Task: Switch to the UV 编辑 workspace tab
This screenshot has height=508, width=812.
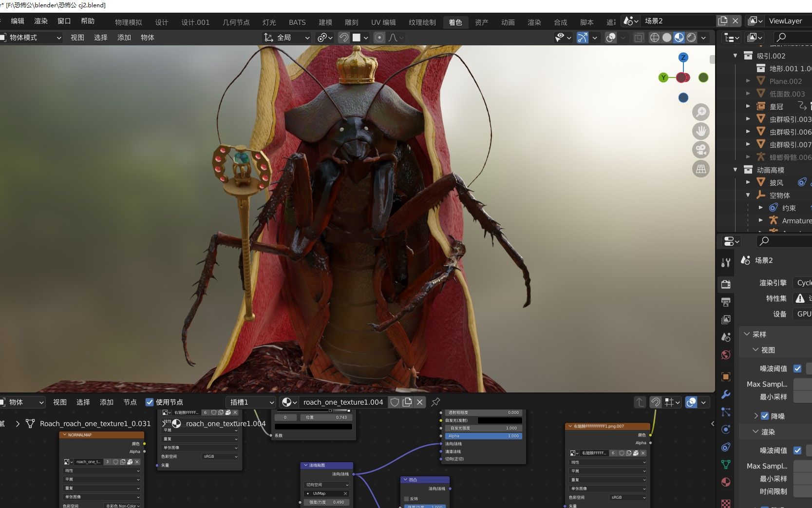Action: [x=383, y=22]
